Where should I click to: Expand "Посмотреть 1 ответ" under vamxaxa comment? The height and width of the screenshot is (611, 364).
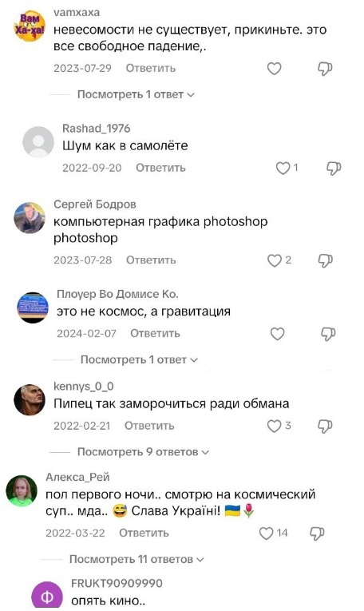[136, 95]
